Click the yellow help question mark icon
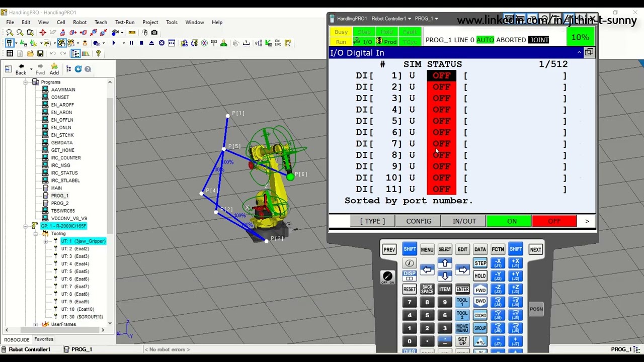 pyautogui.click(x=98, y=53)
